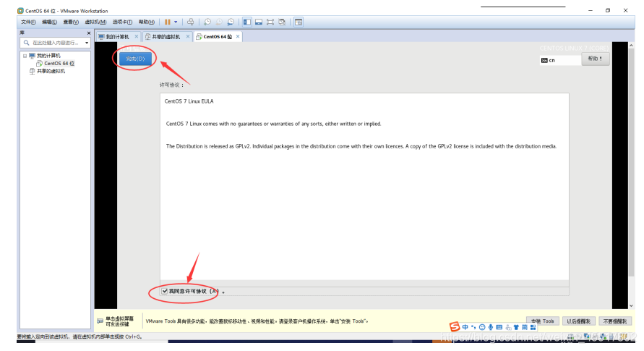Open the 查看(V) menu
The image size is (644, 351).
[71, 22]
